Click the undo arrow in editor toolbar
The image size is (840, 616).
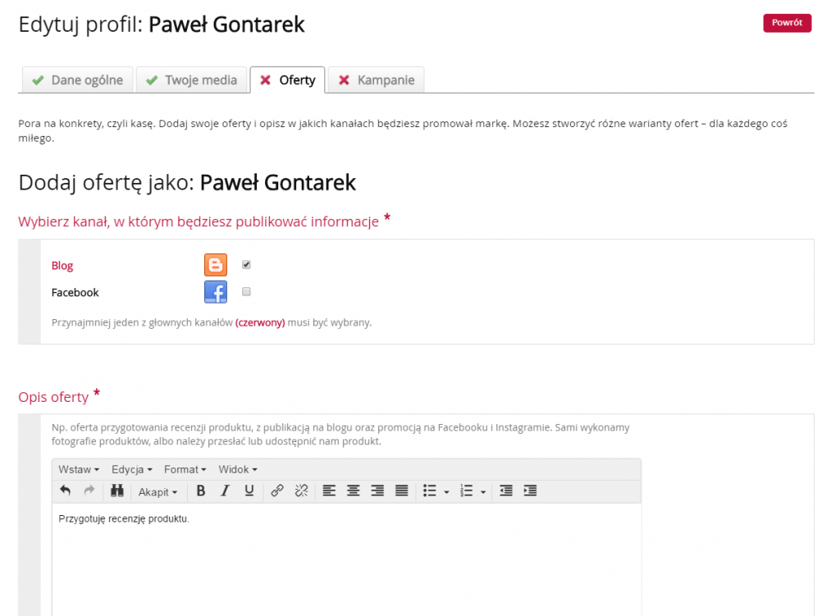[x=66, y=491]
